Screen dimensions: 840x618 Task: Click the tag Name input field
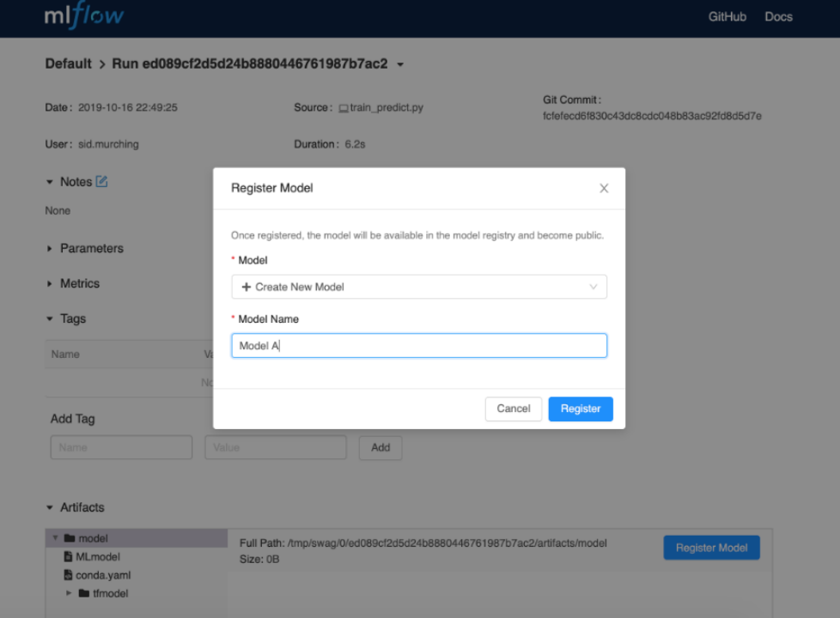tap(121, 447)
